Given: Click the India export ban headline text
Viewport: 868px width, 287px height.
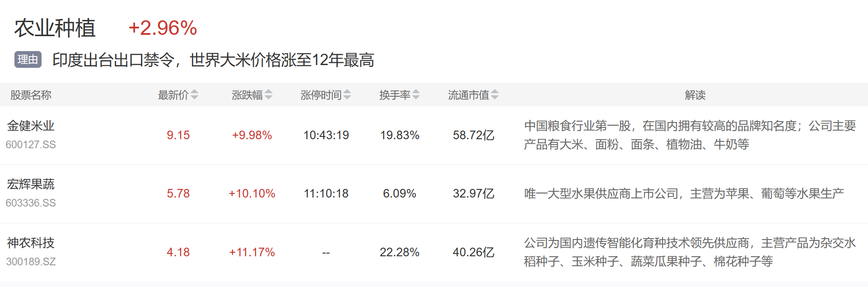Looking at the screenshot, I should 213,60.
